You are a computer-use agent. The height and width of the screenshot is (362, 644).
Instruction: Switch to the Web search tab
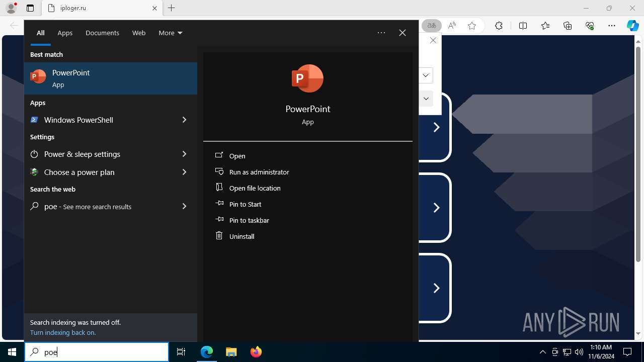[x=139, y=33]
